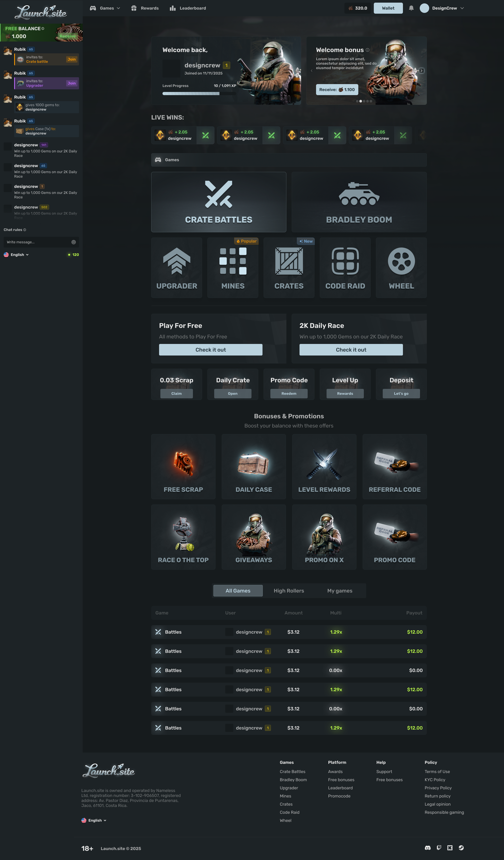Launch the Upgrader game tile
The width and height of the screenshot is (504, 860).
(177, 268)
